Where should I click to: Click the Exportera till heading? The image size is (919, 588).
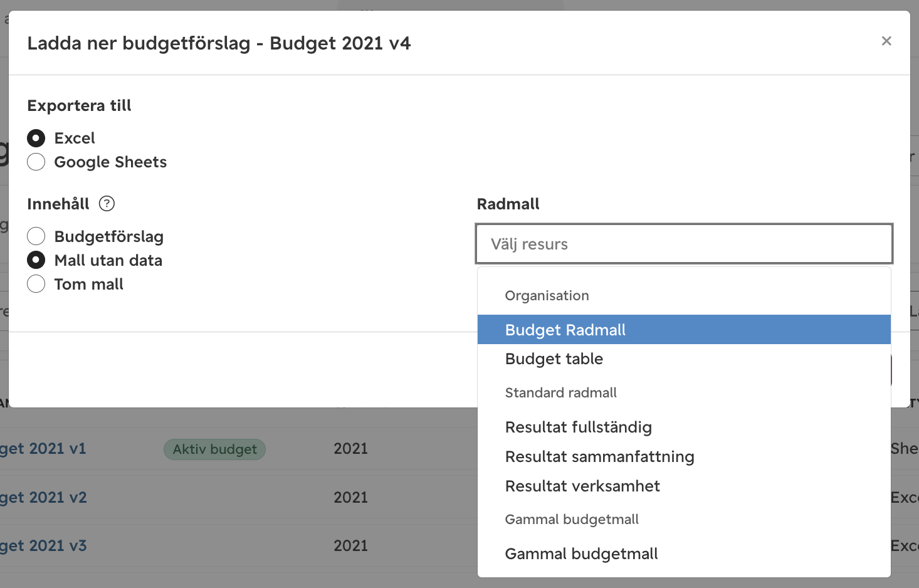(79, 105)
